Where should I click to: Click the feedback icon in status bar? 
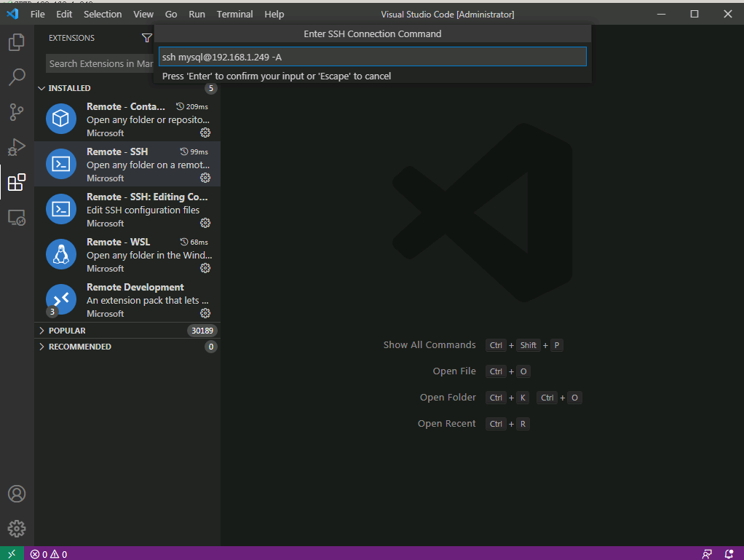[x=707, y=554]
